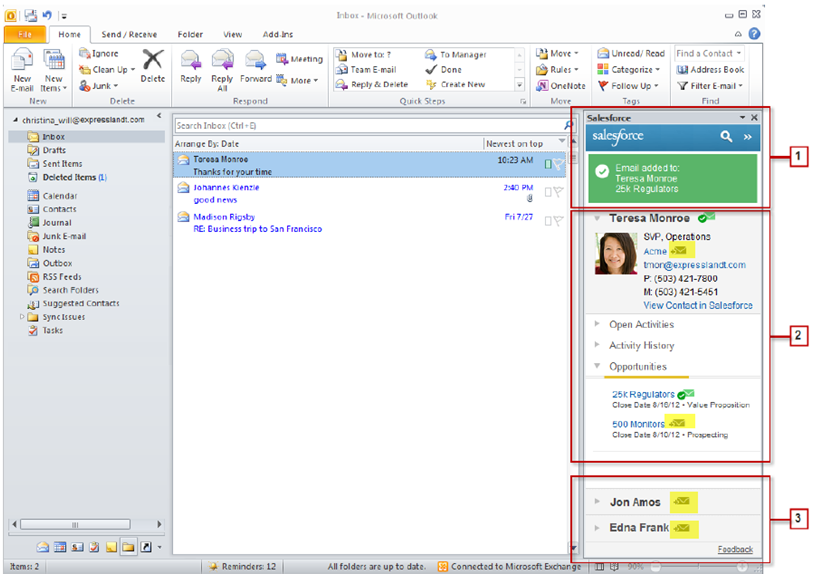The image size is (814, 576).
Task: Open the 25k Regulators opportunity link
Action: [x=642, y=394]
